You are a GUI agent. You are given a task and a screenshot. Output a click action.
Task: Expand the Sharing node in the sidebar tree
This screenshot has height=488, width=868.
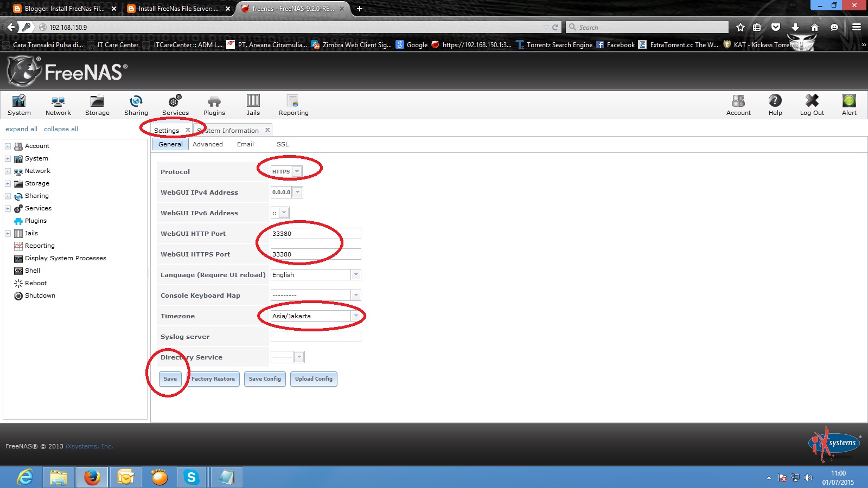click(8, 196)
